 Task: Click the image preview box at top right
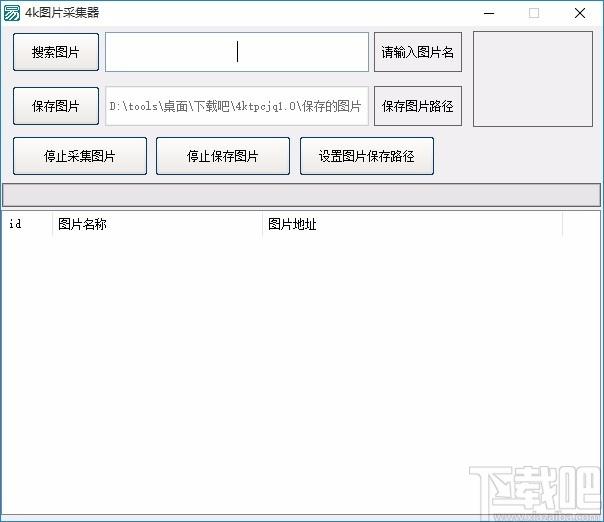coord(533,79)
